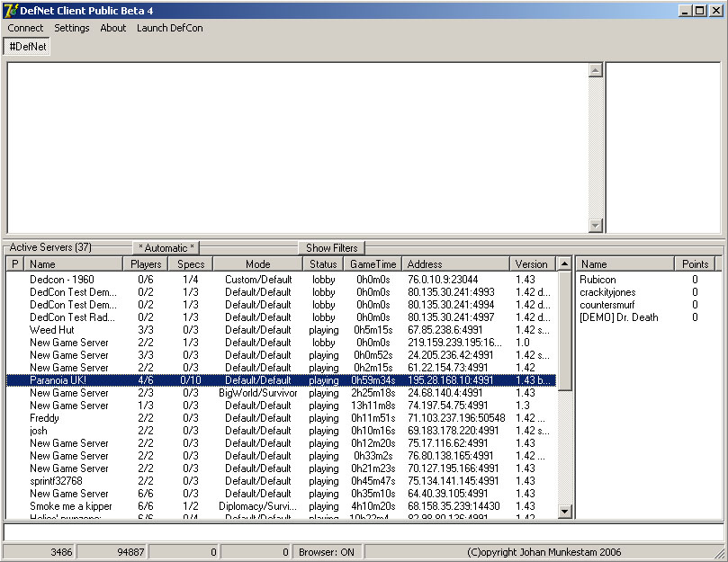Viewport: 728px width, 562px height.
Task: Click the BigWorld/Survivor mode cell
Action: coord(258,393)
